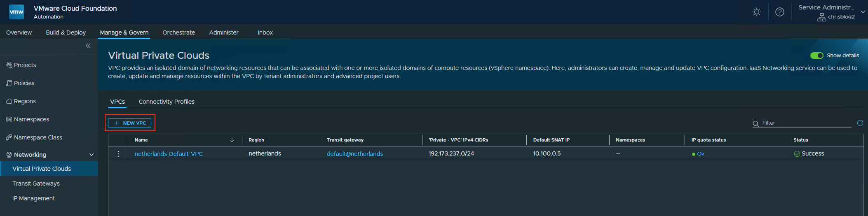Click the Ok IP quota status link
Image resolution: width=868 pixels, height=216 pixels.
(701, 154)
